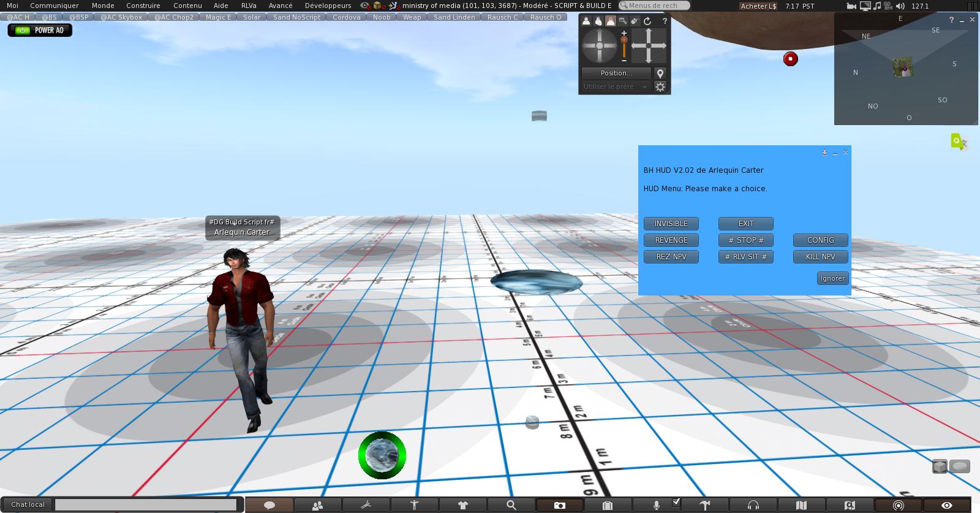
Task: Click the snapshot camera icon
Action: (x=559, y=506)
